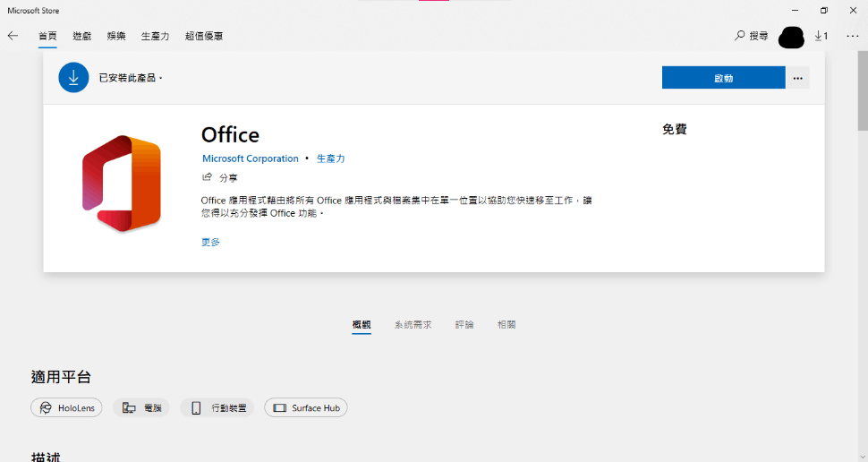Open more options beside 啟動 button
The image size is (868, 462).
[x=797, y=78]
